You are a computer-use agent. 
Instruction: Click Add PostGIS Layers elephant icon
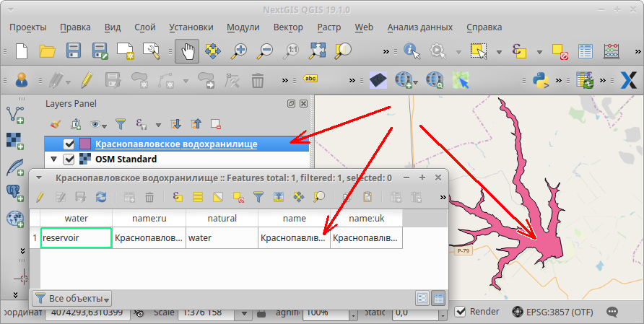(x=15, y=193)
